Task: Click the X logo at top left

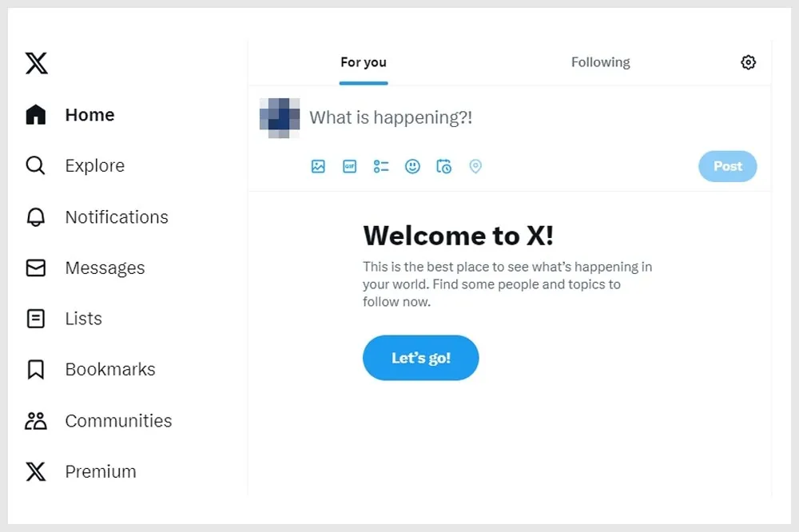Action: [x=37, y=63]
